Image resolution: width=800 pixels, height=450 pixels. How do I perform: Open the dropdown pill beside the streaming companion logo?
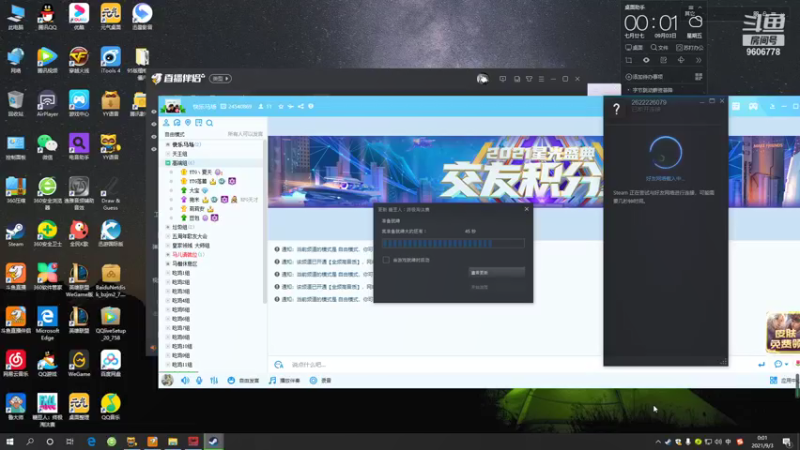point(220,79)
